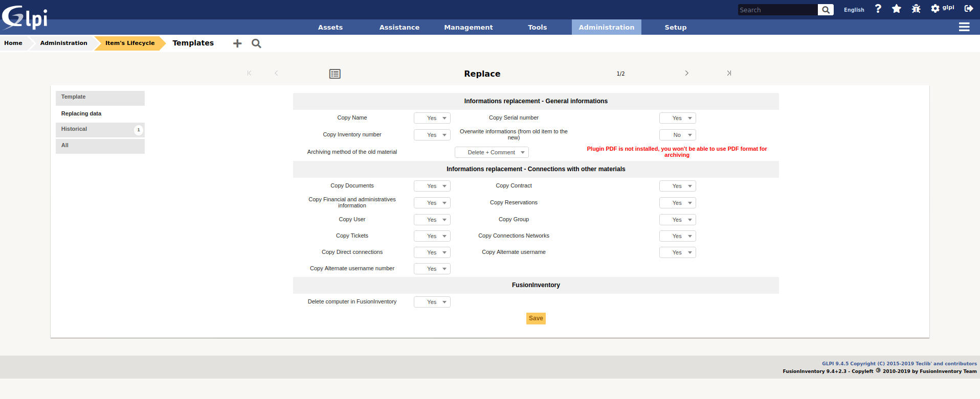The height and width of the screenshot is (399, 980).
Task: Click the GLPI logo in header
Action: 25,17
